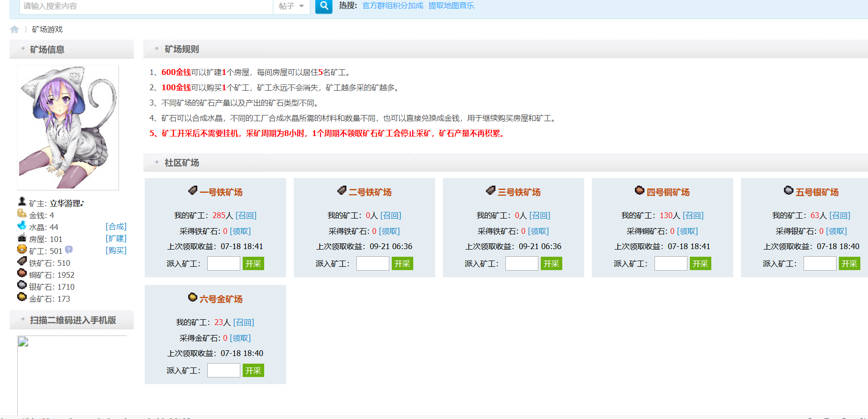
Task: Click 开采 button in 二号铁矿场
Action: [x=402, y=263]
